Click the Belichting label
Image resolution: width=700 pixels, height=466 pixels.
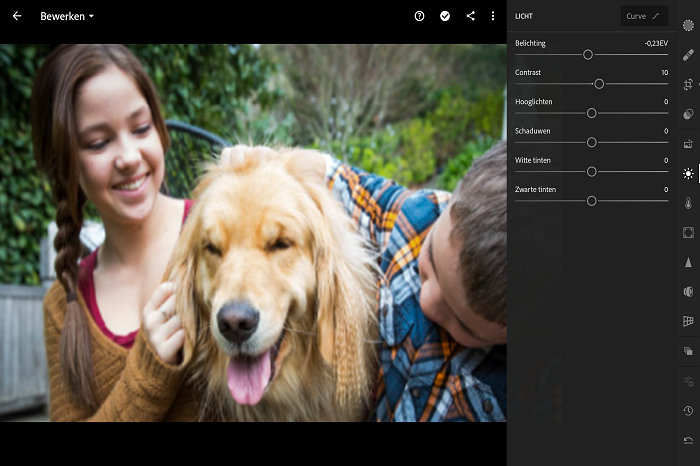[x=530, y=43]
